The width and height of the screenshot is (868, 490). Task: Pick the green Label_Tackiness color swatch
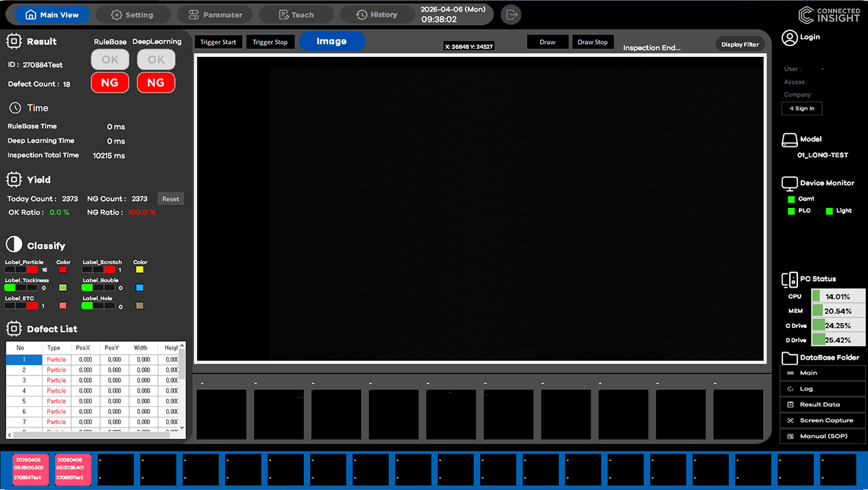pos(63,288)
